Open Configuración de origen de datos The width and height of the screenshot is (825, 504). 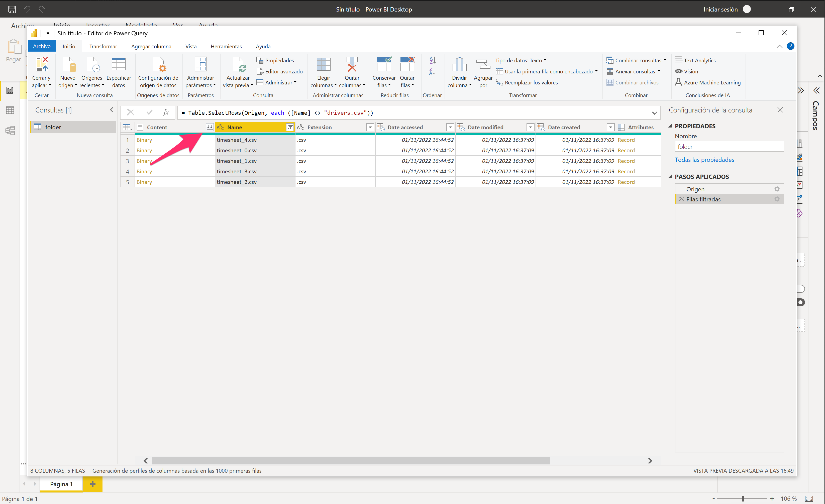click(158, 72)
